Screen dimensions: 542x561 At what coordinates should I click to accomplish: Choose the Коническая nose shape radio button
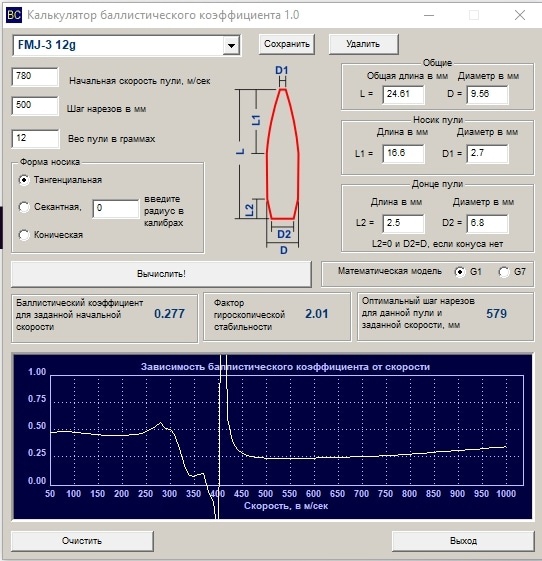click(x=24, y=235)
